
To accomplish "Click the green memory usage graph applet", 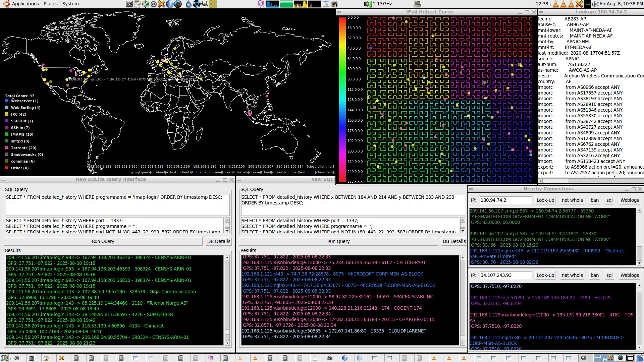I will point(286,4).
